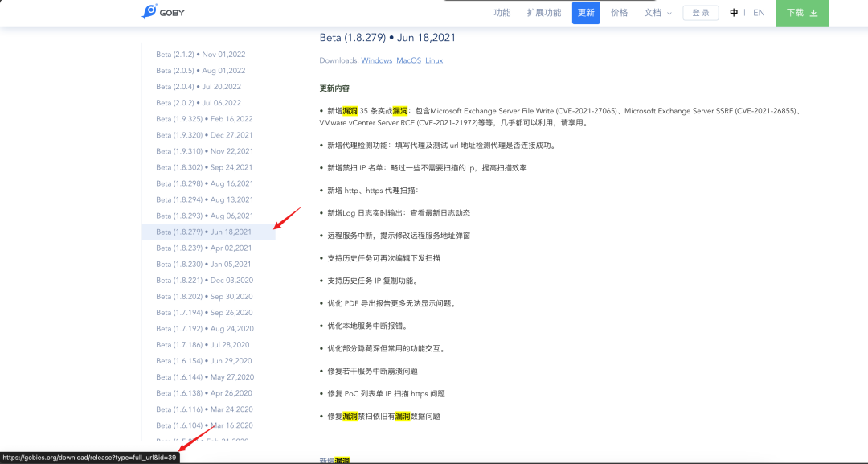Select Beta (1.9.320) Dec 27,2021 release
Viewport: 868px width, 464px height.
(204, 134)
